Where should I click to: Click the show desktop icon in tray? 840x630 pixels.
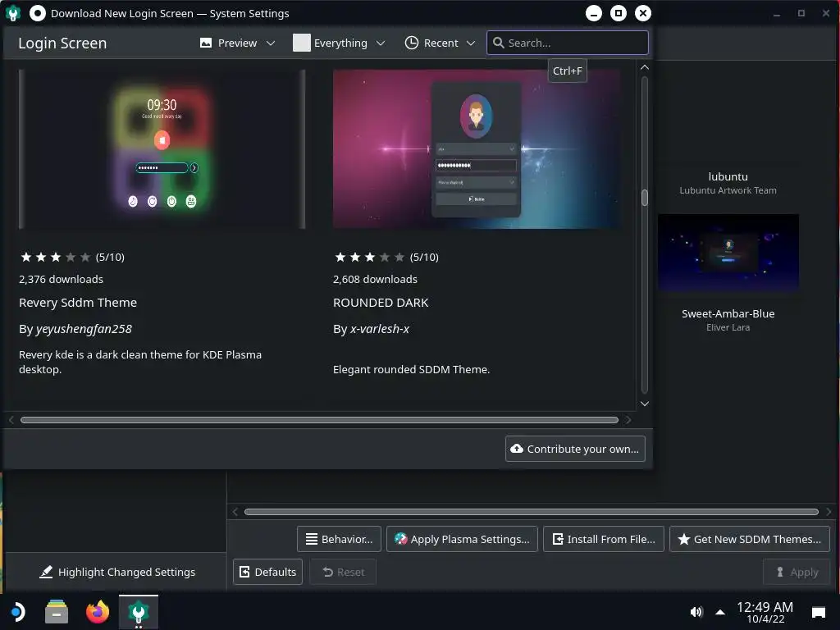point(819,612)
